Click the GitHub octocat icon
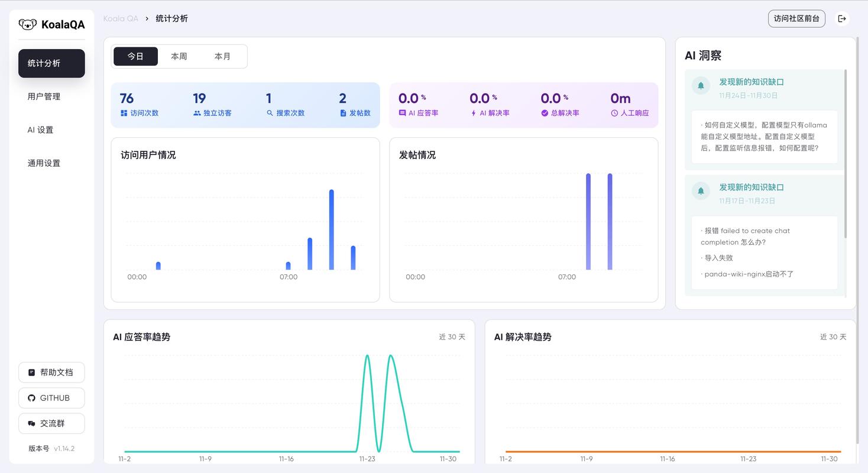Screen dimensions: 868x473 point(32,398)
